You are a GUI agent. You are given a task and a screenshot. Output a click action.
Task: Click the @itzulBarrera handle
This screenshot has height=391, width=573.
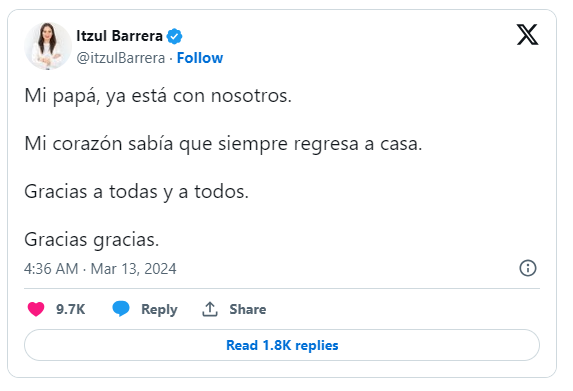[x=121, y=58]
